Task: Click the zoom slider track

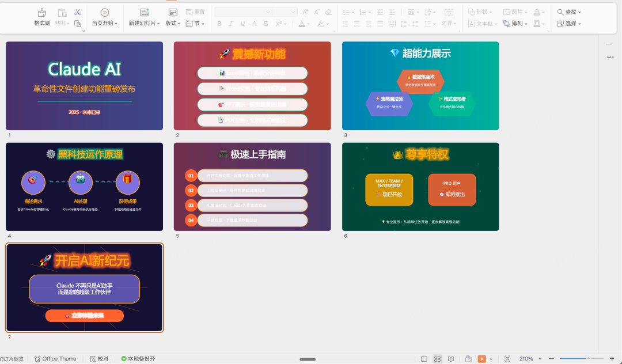Action: pos(582,359)
